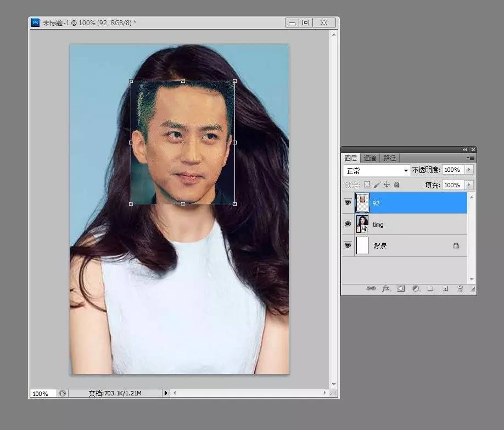
Task: Switch to the 通道 tab
Action: [x=370, y=158]
